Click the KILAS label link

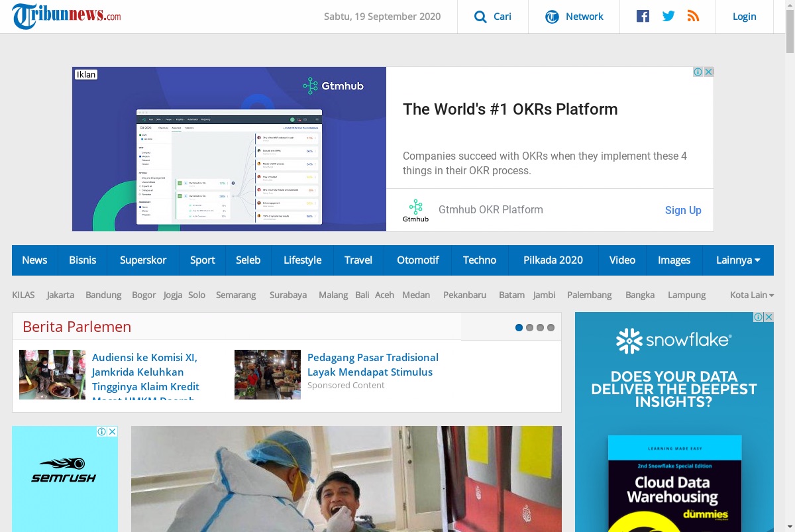coord(23,295)
